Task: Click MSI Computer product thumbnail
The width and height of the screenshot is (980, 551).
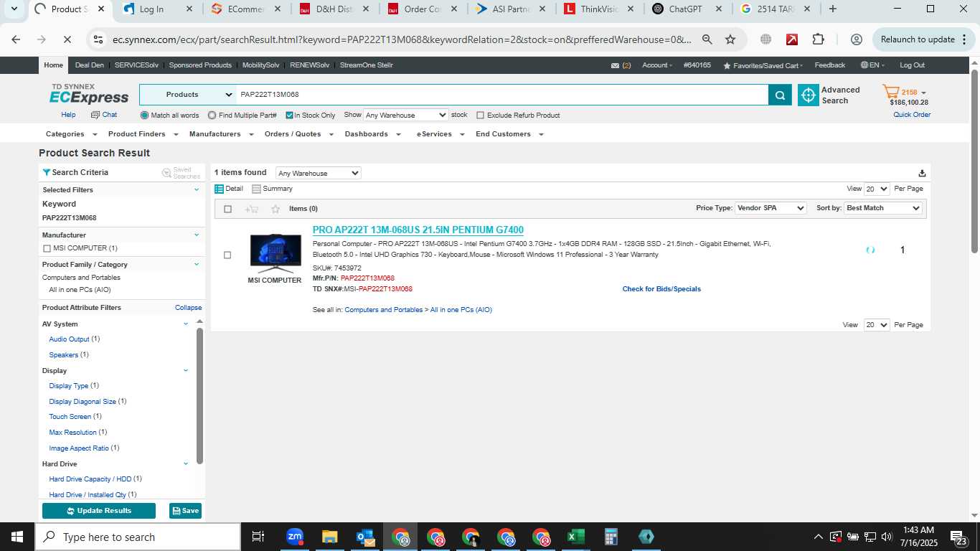Action: click(x=275, y=253)
